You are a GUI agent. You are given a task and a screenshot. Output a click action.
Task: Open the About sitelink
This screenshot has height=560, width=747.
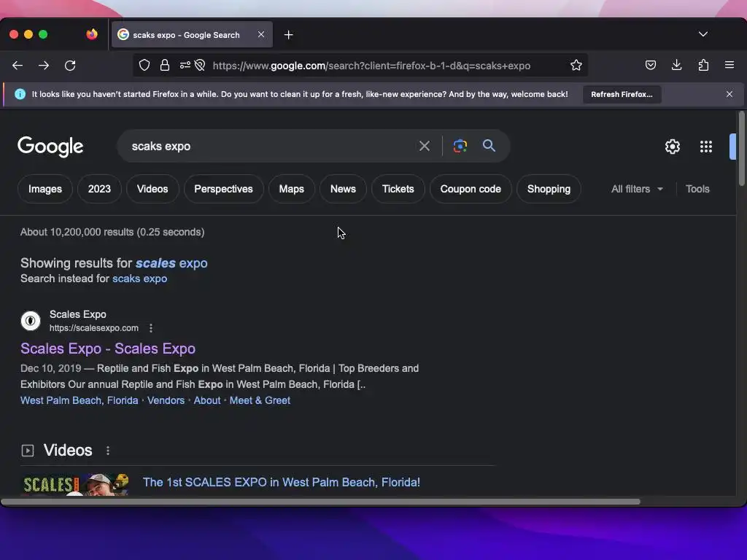tap(206, 400)
